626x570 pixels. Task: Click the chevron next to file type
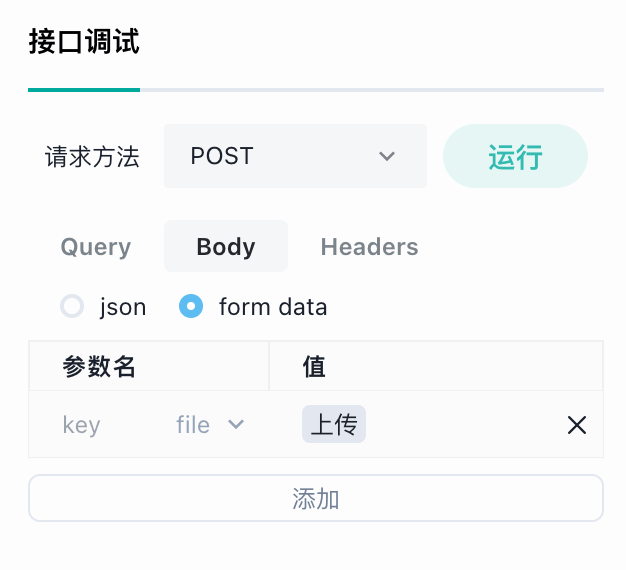(236, 424)
